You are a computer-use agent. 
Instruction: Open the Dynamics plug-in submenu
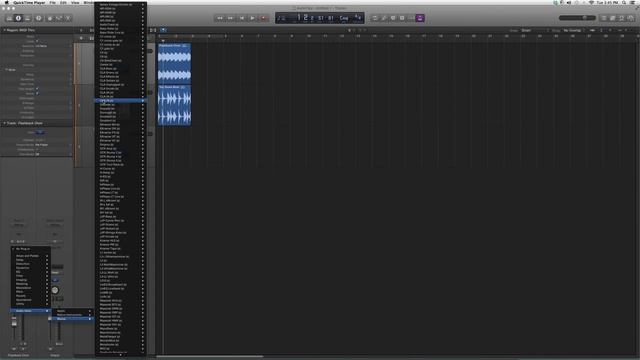31,268
